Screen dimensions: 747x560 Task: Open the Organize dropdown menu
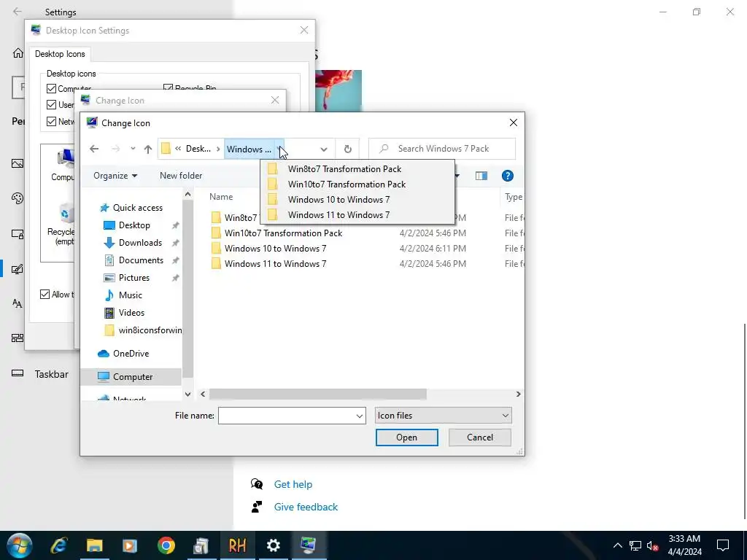pos(115,176)
